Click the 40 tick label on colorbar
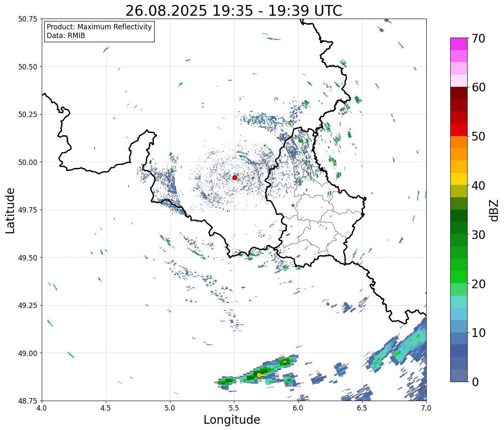The width and height of the screenshot is (504, 430). [x=478, y=185]
